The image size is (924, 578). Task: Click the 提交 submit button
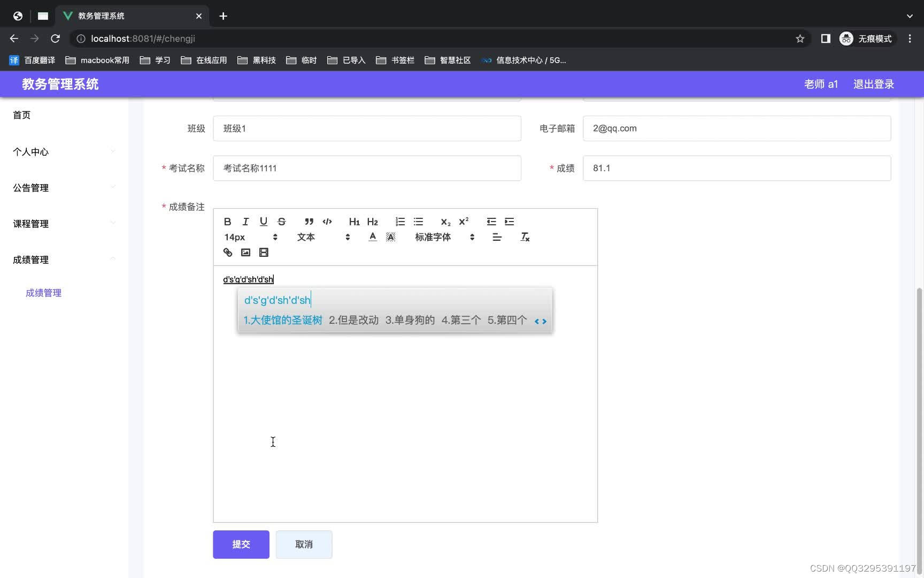[241, 544]
